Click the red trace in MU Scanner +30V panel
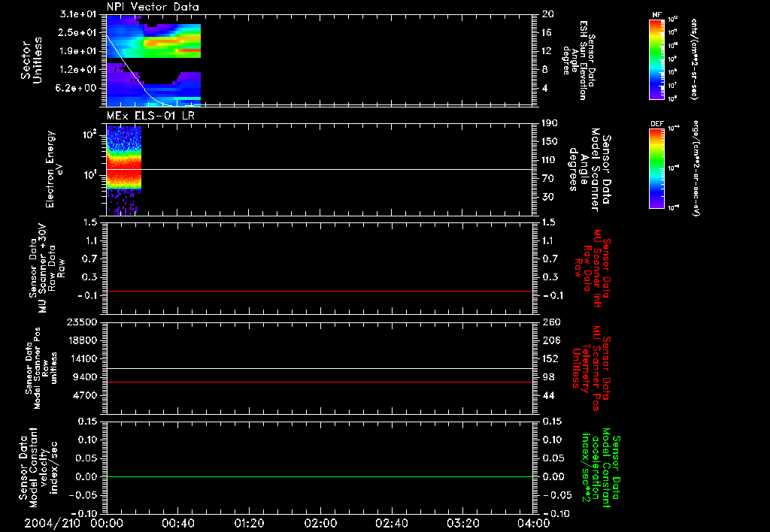The width and height of the screenshot is (770, 532). coord(320,291)
